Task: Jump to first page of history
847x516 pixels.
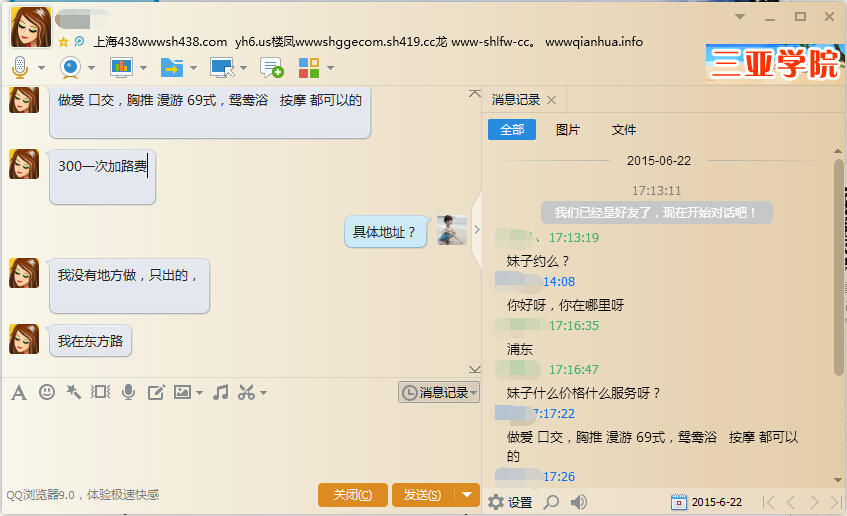Action: click(x=768, y=502)
